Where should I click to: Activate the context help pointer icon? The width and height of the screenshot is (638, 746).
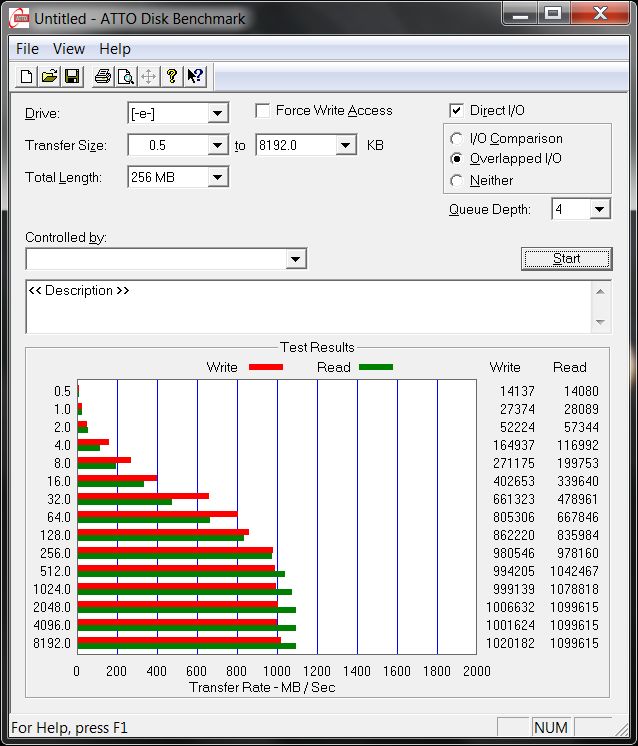[x=195, y=76]
